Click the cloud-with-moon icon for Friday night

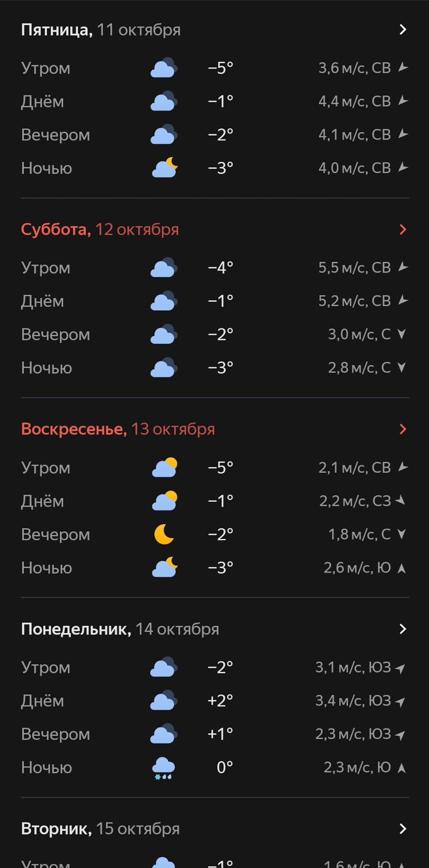coord(165,168)
